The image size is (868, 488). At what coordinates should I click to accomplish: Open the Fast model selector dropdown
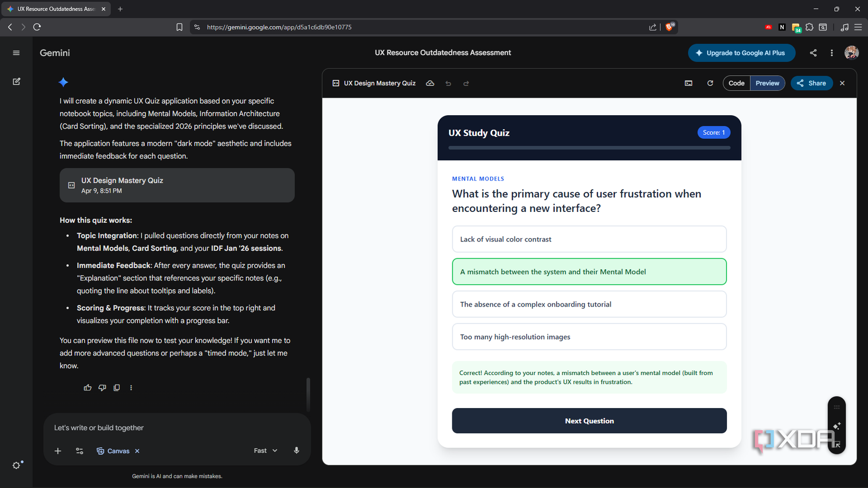tap(265, 450)
